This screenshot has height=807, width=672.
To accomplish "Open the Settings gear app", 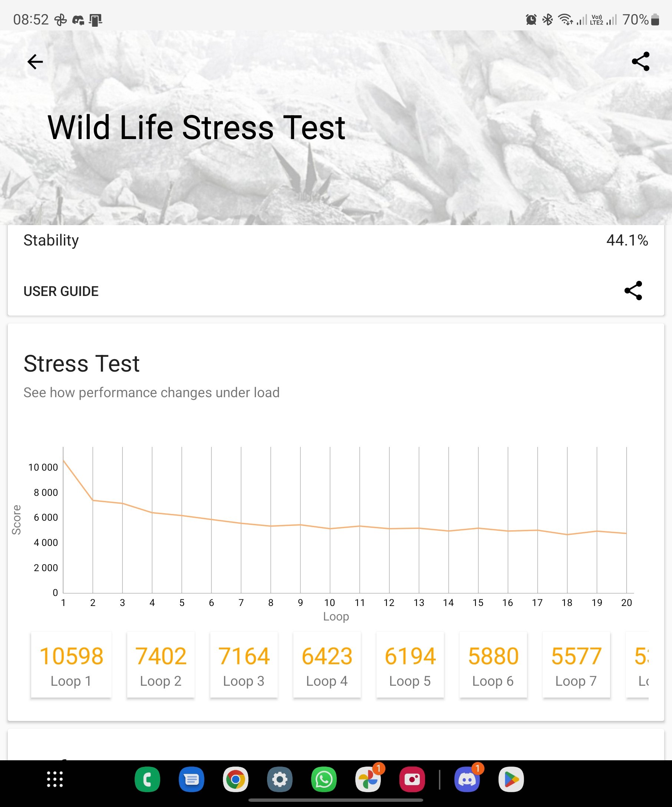I will (280, 779).
